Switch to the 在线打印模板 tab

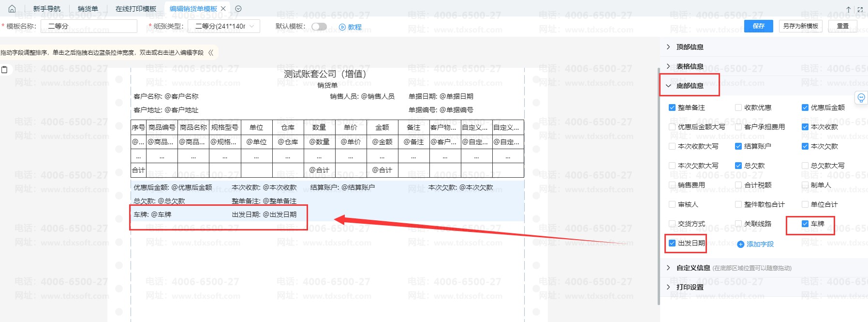pyautogui.click(x=136, y=9)
